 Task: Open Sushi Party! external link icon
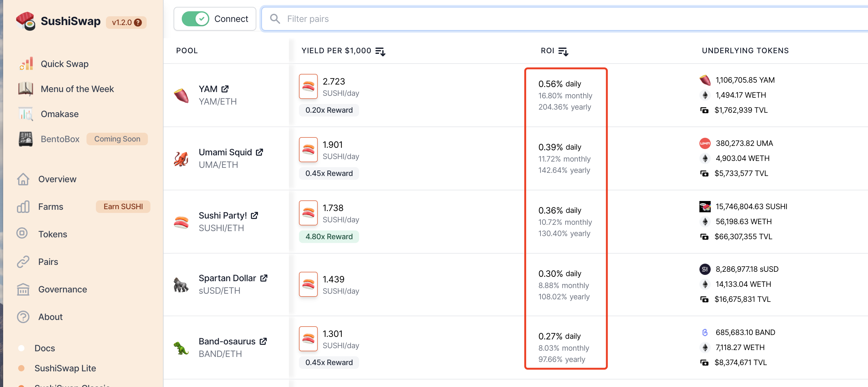click(x=255, y=215)
